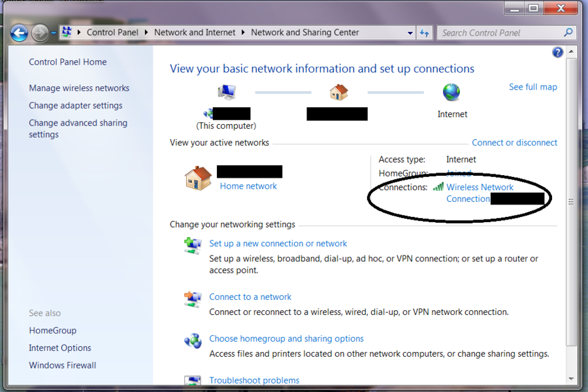Click the house network icon in map
This screenshot has height=392, width=588.
pos(338,92)
